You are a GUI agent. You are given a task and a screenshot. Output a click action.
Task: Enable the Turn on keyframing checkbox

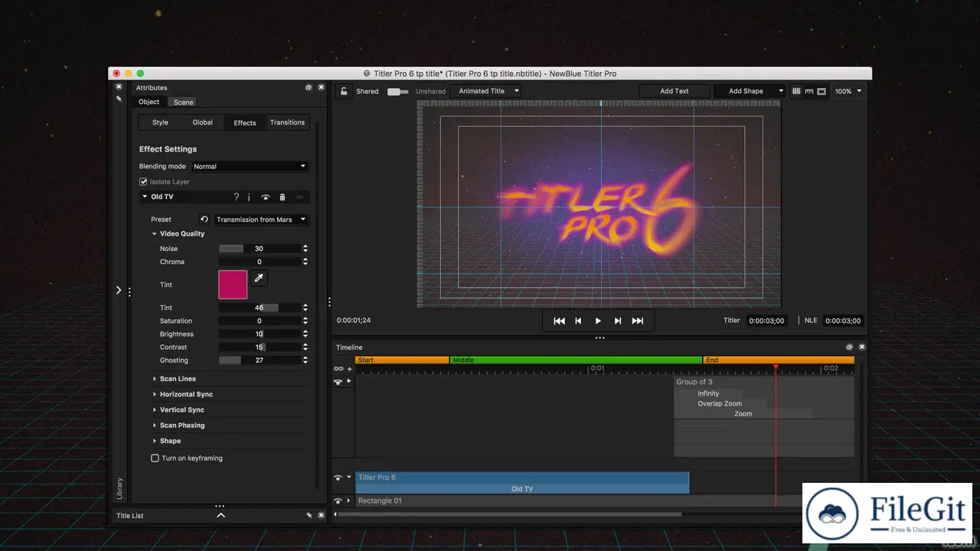[x=155, y=458]
